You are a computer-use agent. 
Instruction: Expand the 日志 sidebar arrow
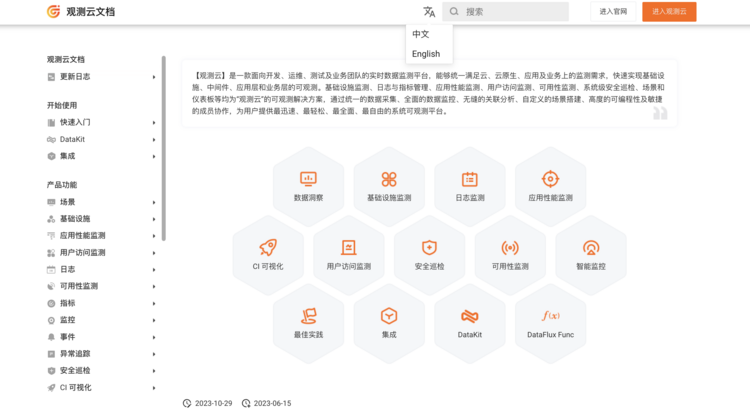click(x=154, y=270)
